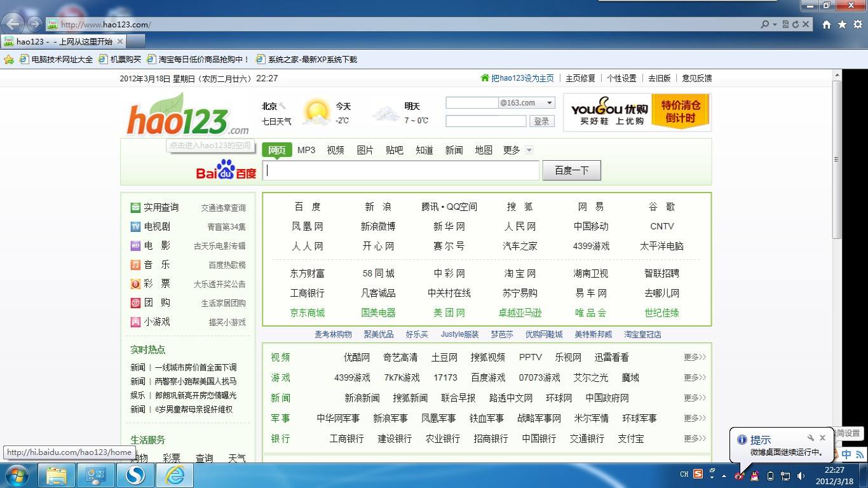Screen dimensions: 868x488
Task: Open Favorites with the star icon
Action: tap(843, 24)
